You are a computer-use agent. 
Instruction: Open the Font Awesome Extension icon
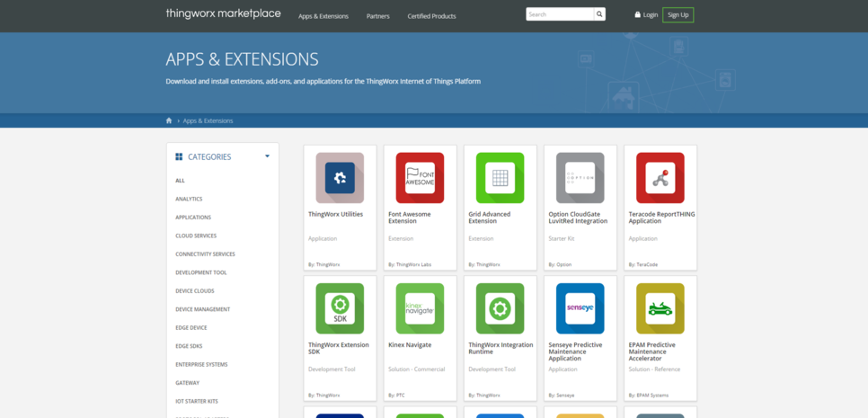click(420, 178)
